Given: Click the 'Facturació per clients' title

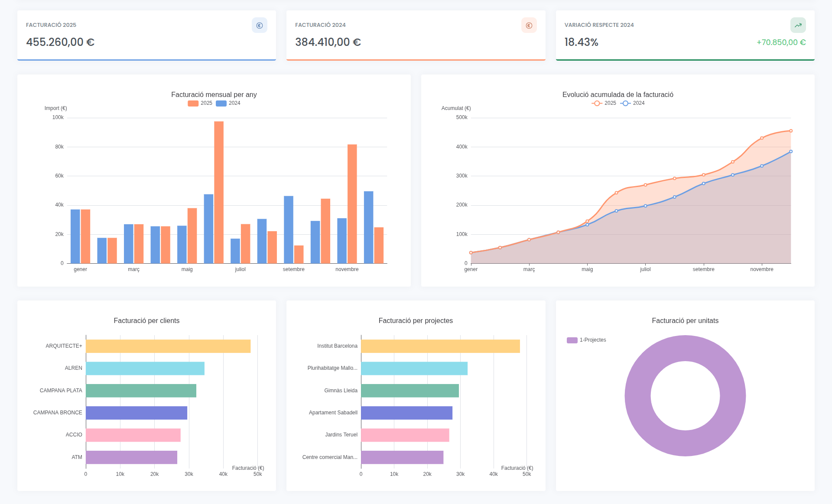Looking at the screenshot, I should [146, 320].
